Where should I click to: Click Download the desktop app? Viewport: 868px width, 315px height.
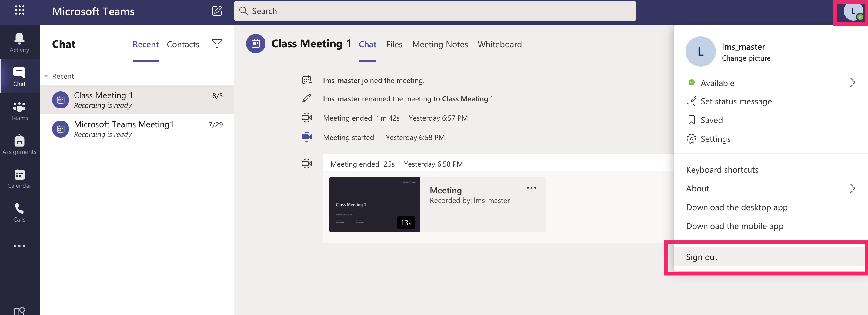(x=736, y=207)
